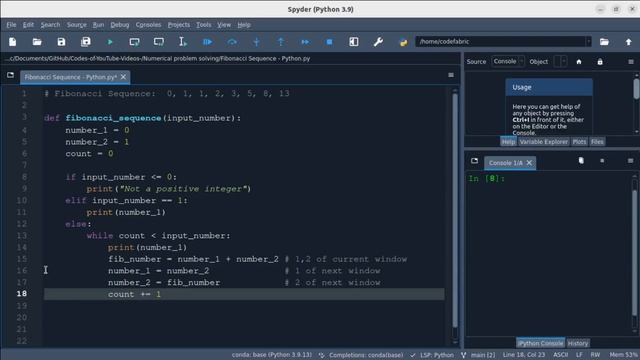Open the Source Console dropdown in Help
Image resolution: width=640 pixels, height=360 pixels.
[508, 62]
